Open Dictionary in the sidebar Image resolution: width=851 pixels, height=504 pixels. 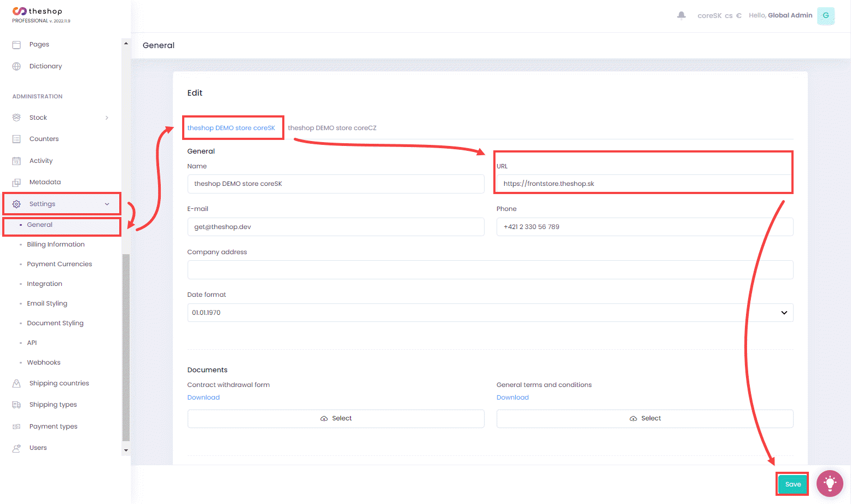click(45, 66)
